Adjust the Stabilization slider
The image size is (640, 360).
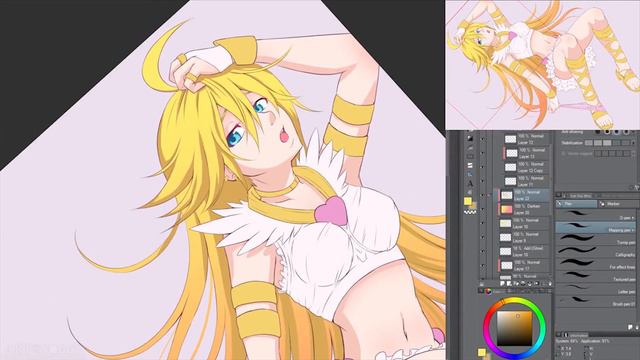point(607,143)
